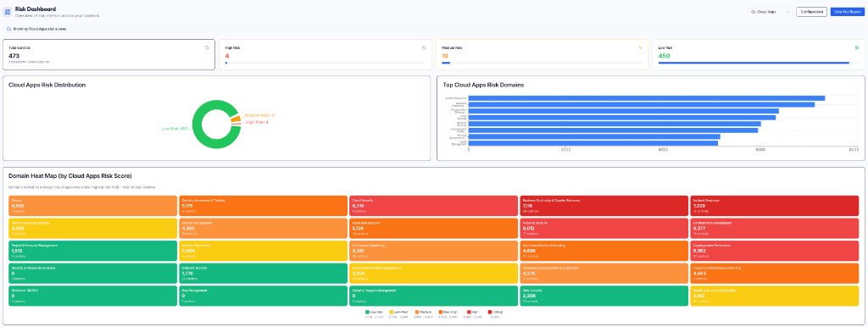Click the Risk Dashboard logo icon
The width and height of the screenshot is (868, 327).
click(8, 12)
